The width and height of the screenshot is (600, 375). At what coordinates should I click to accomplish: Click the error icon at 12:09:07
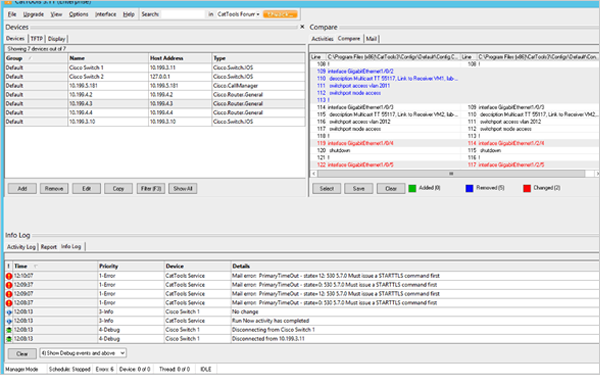[x=9, y=294]
